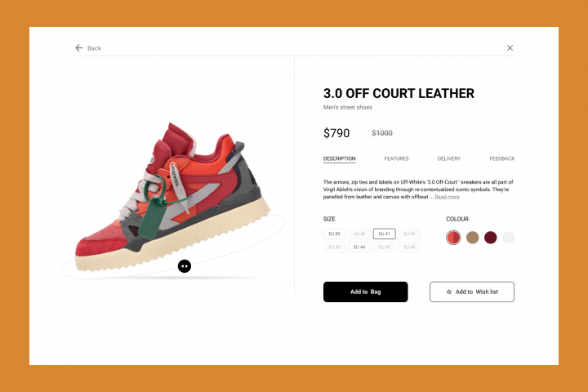Select size EU 39
Screen dimensions: 588x392
point(334,234)
